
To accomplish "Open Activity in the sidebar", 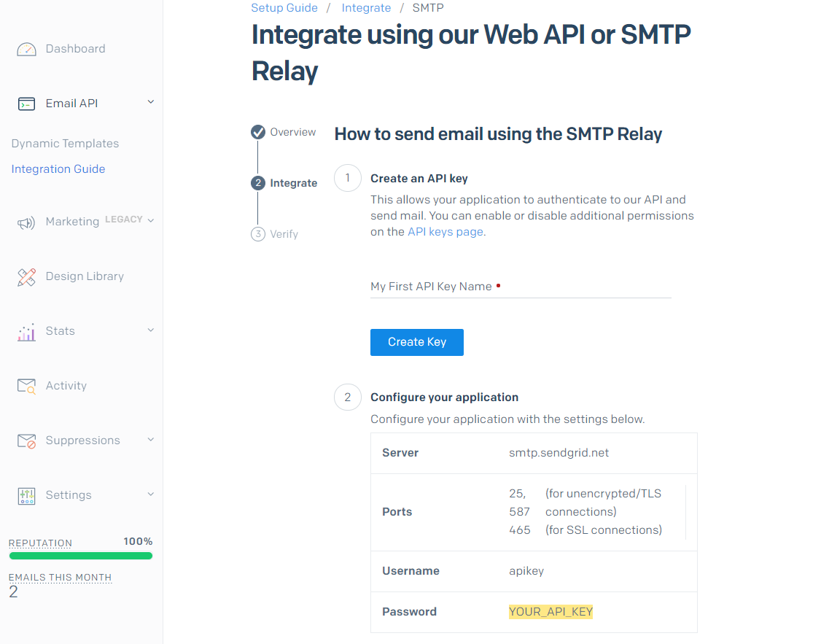I will (66, 385).
